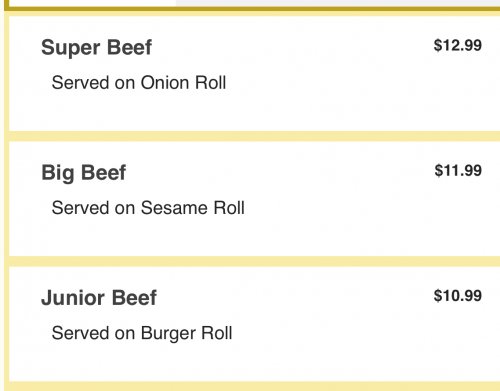Click the word Super in the first title

[x=71, y=48]
